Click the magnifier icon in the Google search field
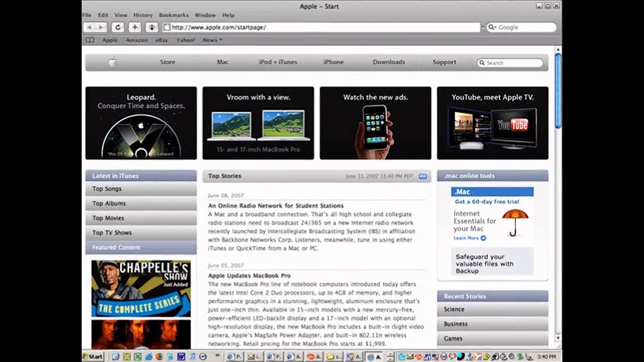Screen dimensions: 644x362 (492, 27)
